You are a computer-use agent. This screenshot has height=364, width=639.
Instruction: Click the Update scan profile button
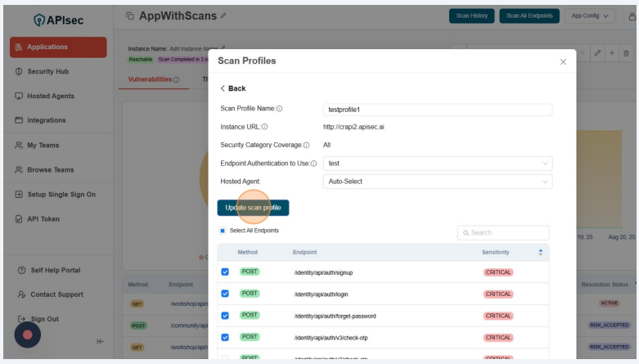(253, 208)
